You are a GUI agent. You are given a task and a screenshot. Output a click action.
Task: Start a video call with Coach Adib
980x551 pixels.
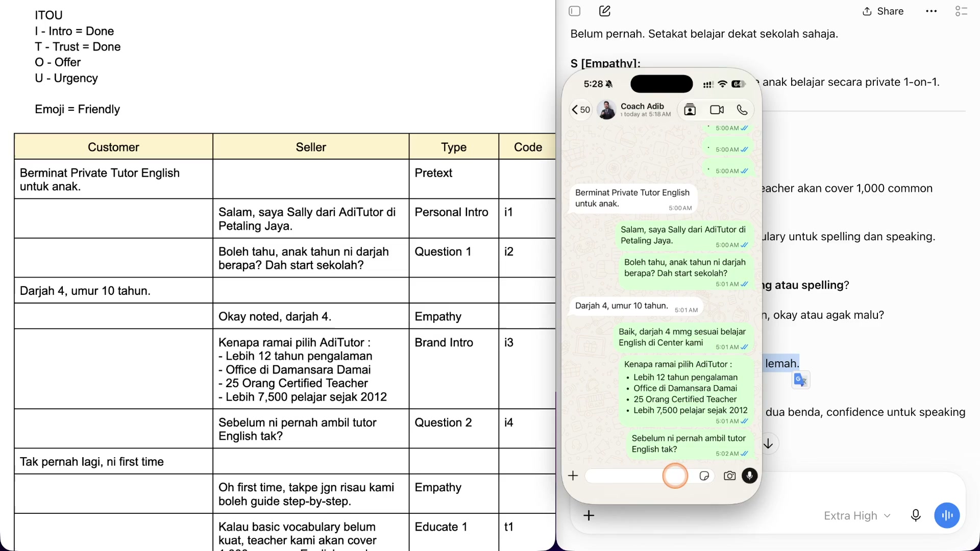[717, 110]
